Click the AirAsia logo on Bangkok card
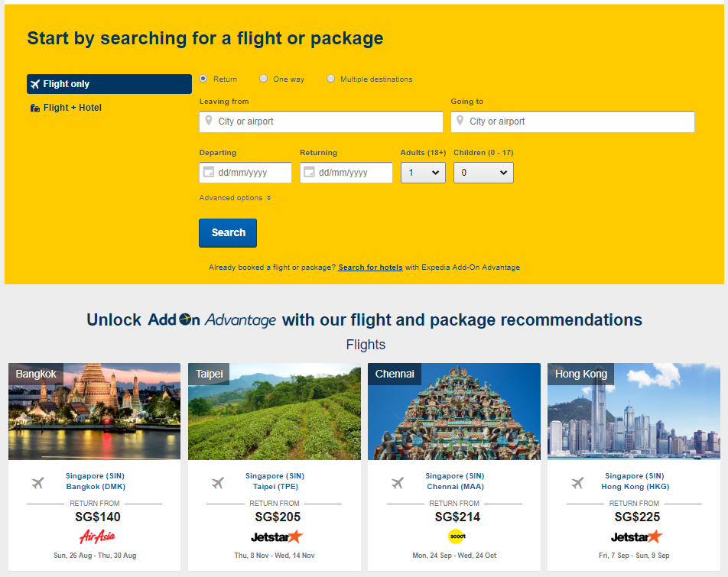Screen dimensions: 728x577 click(97, 536)
